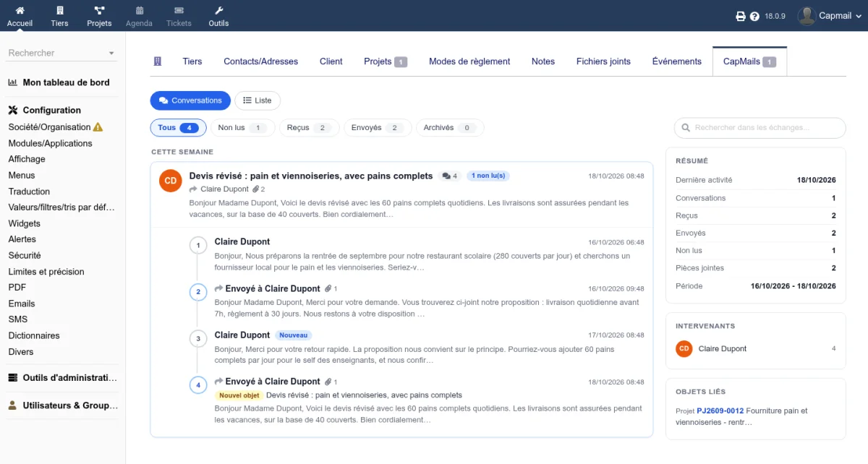Switch to the Liste view
868x464 pixels.
pyautogui.click(x=258, y=100)
